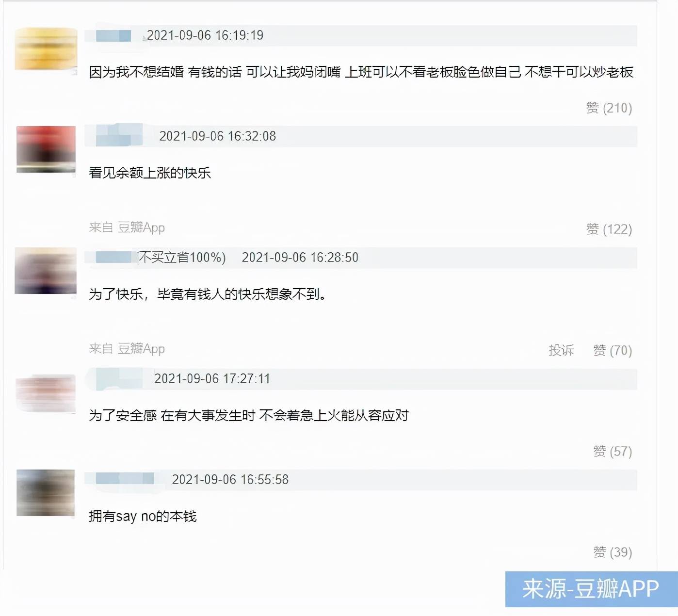This screenshot has width=678, height=616.
Task: Open red avatar of second commenter
Action: pyautogui.click(x=46, y=149)
